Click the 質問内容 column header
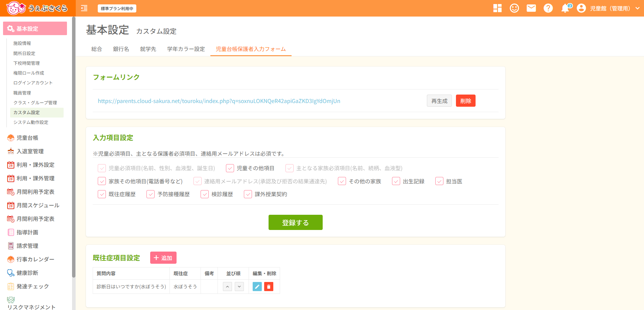The image size is (644, 310). (x=132, y=273)
